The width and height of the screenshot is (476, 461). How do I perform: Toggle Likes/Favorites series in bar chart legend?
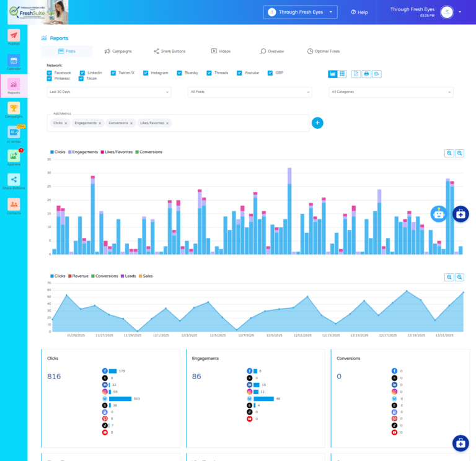tap(117, 152)
